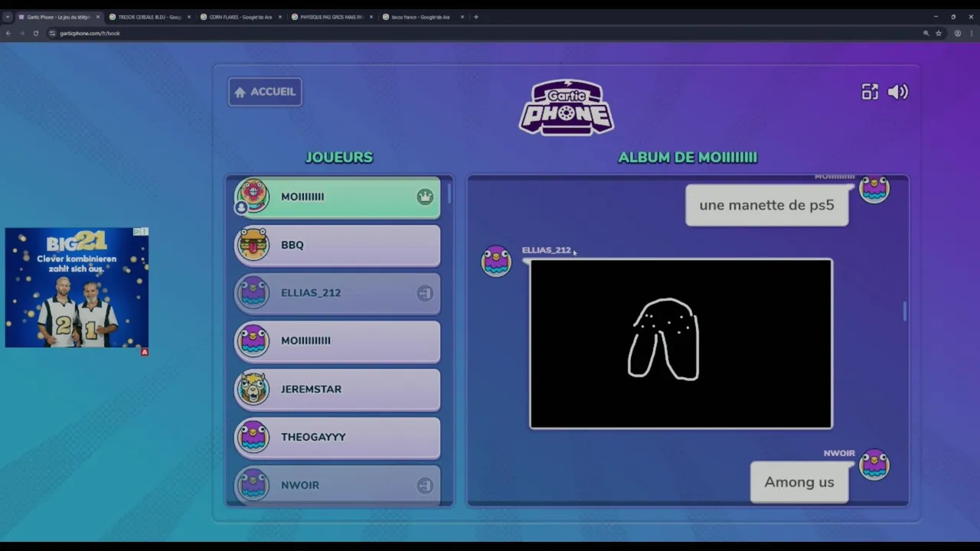Click the BBQ burger avatar
Image resolution: width=980 pixels, height=551 pixels.
coord(253,245)
